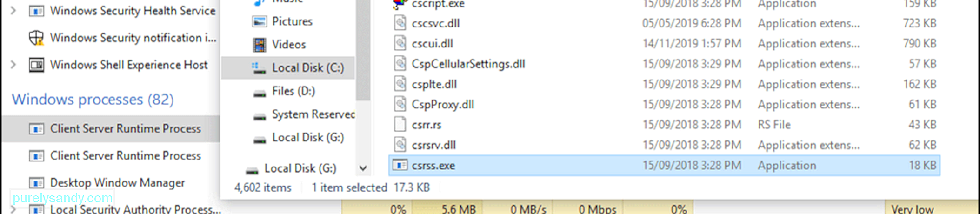Image resolution: width=980 pixels, height=214 pixels.
Task: Expand the Windows Shell Experience Host process
Action: click(x=13, y=65)
